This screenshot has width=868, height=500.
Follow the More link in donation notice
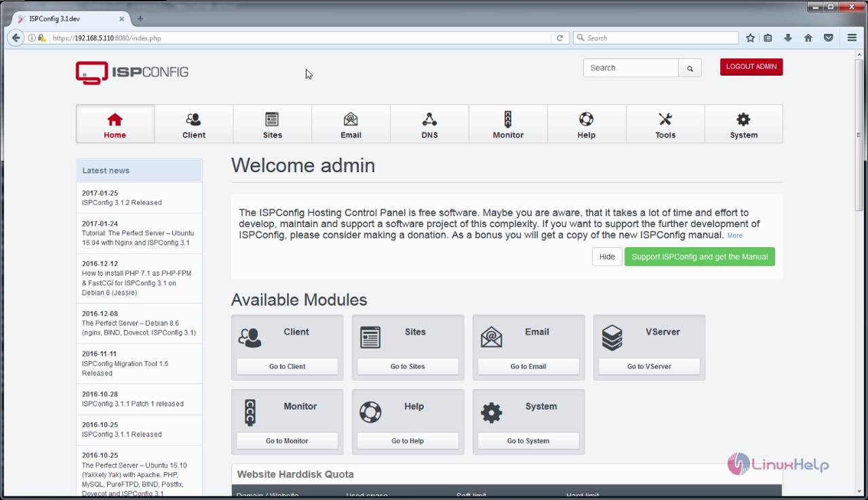[x=734, y=236]
